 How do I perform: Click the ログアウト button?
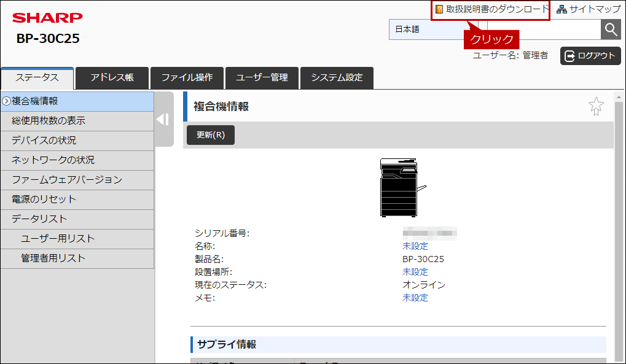(590, 56)
